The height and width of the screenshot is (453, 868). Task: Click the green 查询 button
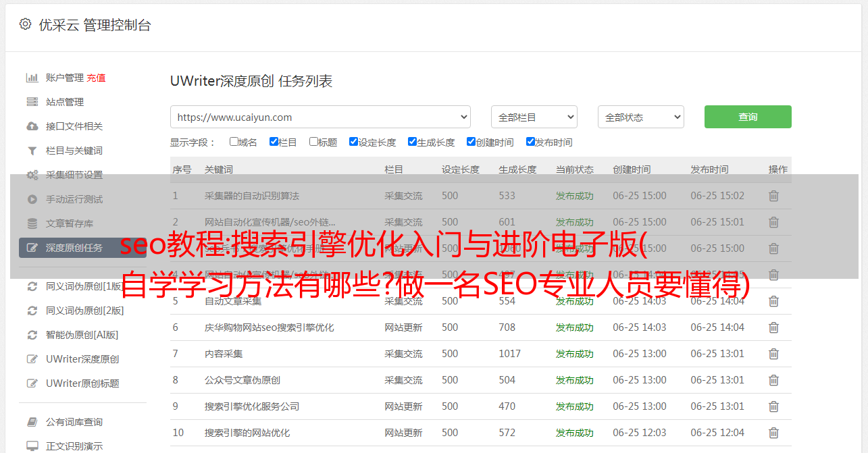click(748, 117)
